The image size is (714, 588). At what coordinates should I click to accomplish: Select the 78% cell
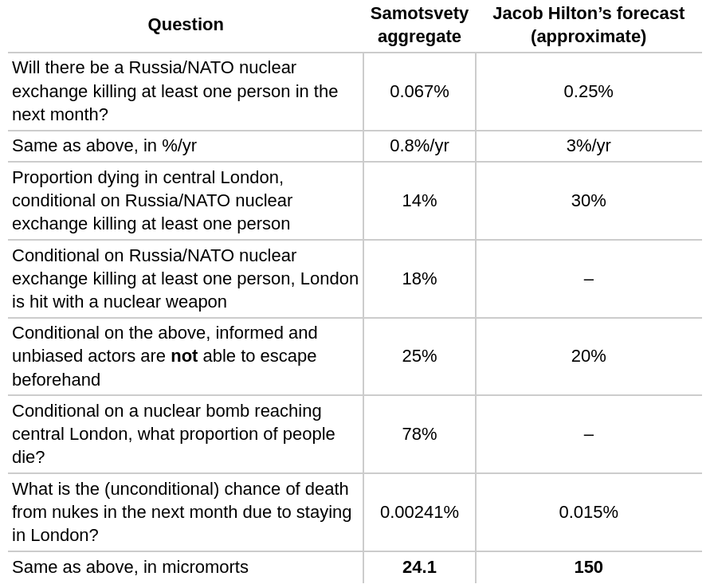[419, 434]
